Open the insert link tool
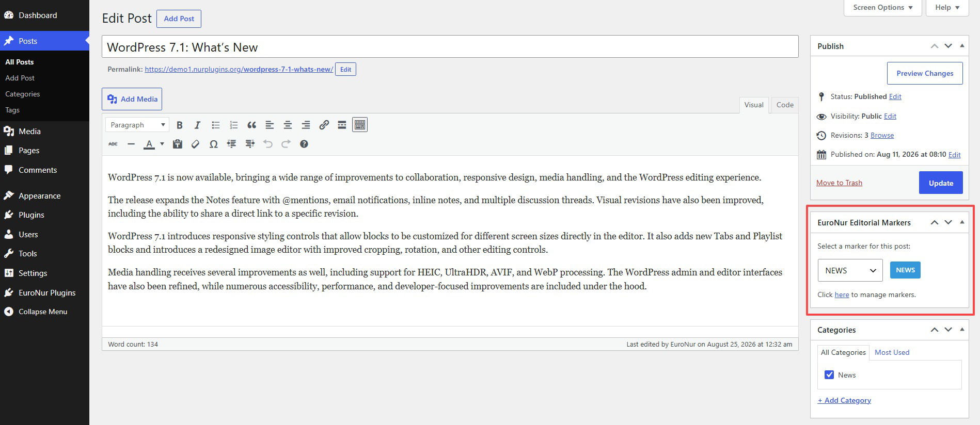 (x=324, y=125)
